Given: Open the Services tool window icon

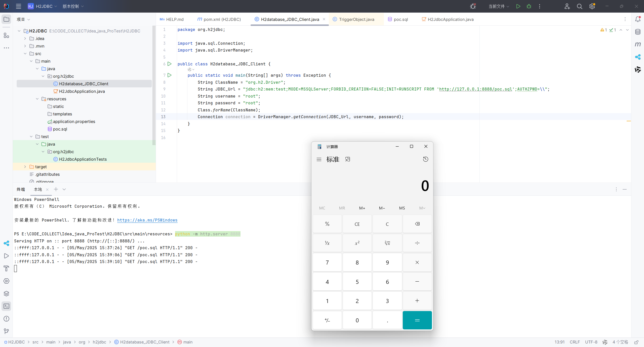Looking at the screenshot, I should point(7,281).
